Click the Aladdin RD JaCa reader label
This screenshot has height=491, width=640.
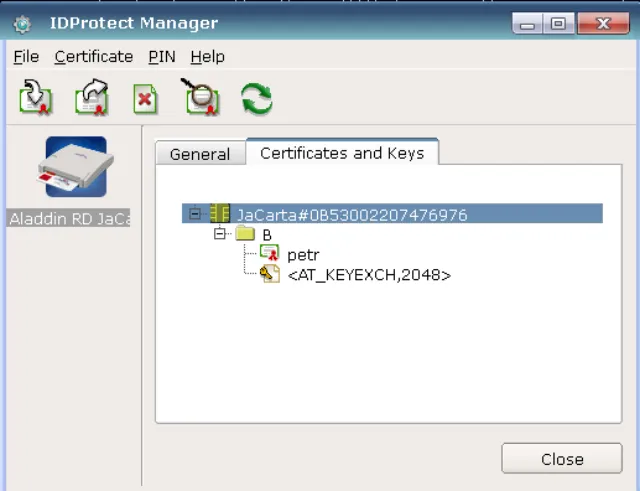[69, 218]
